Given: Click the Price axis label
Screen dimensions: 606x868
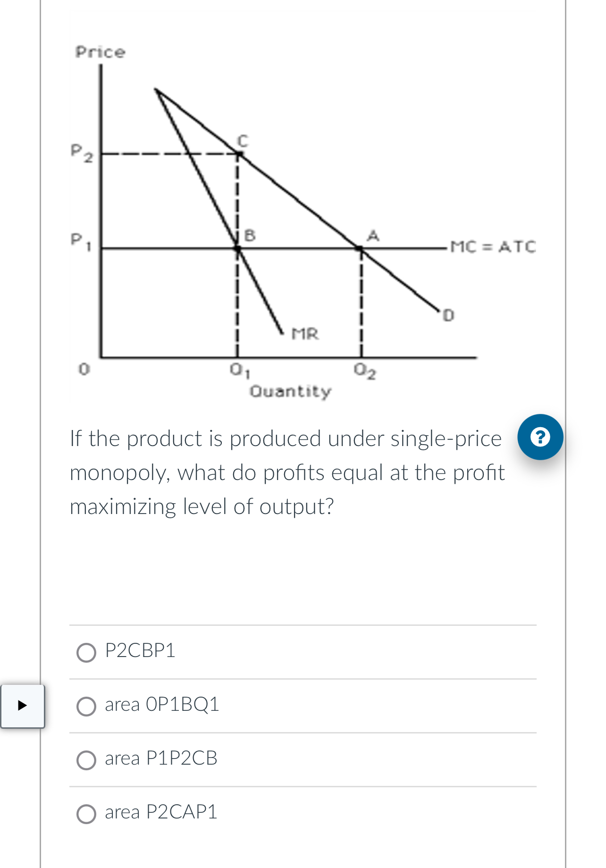Looking at the screenshot, I should pyautogui.click(x=100, y=52).
